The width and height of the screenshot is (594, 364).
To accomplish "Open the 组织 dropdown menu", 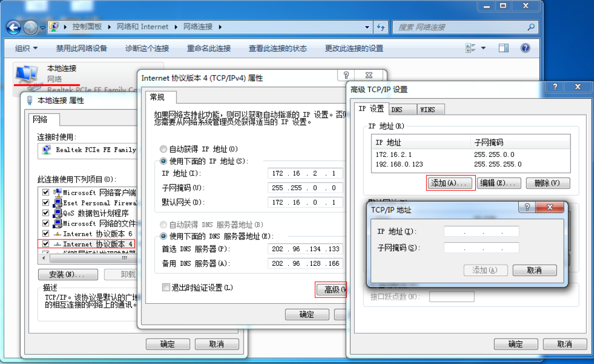I will [26, 48].
